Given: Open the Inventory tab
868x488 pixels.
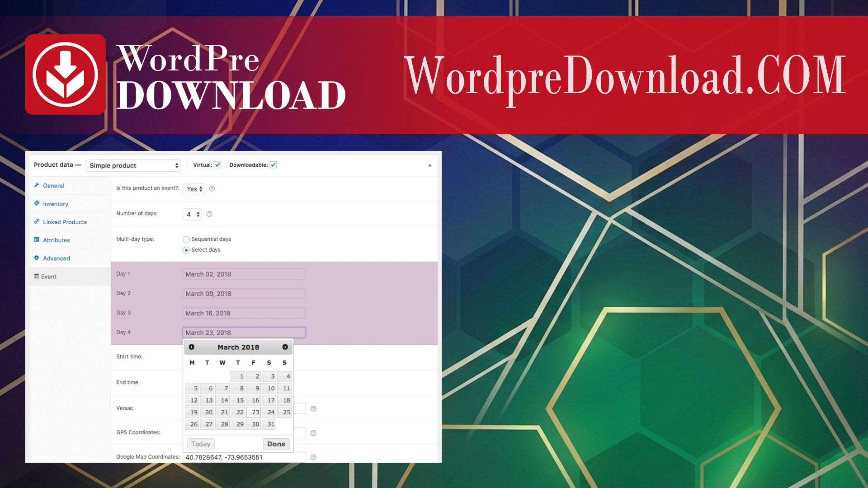Looking at the screenshot, I should [x=70, y=204].
